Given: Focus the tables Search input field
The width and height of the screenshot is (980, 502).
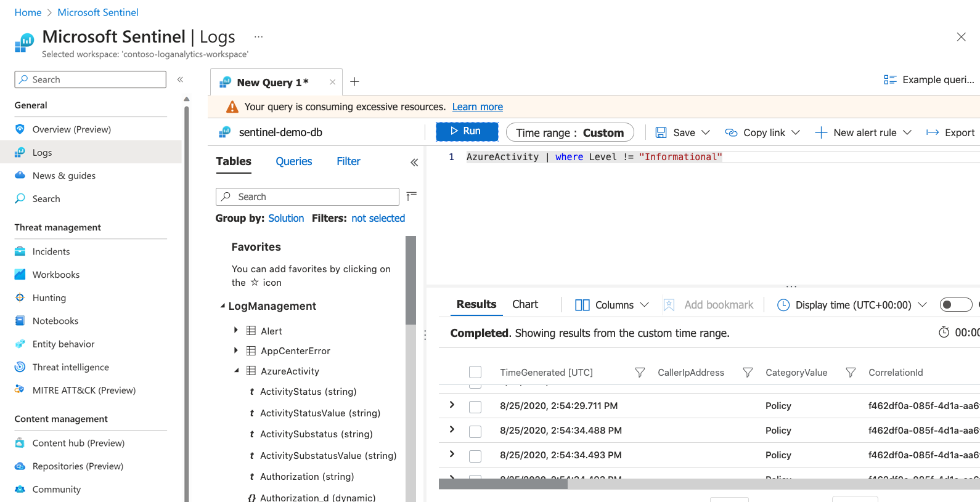Looking at the screenshot, I should pyautogui.click(x=308, y=196).
